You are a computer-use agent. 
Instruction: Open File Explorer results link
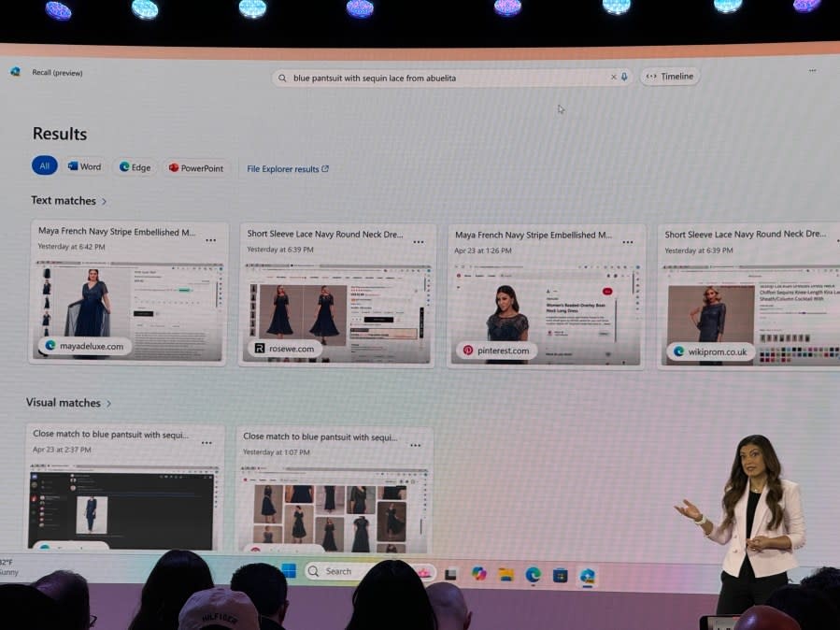click(288, 169)
